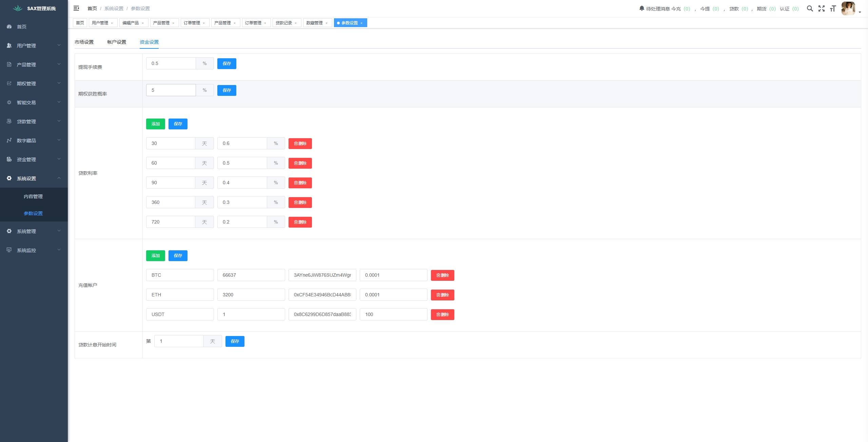Go to 首页 in sidebar
The height and width of the screenshot is (442, 868).
point(22,27)
